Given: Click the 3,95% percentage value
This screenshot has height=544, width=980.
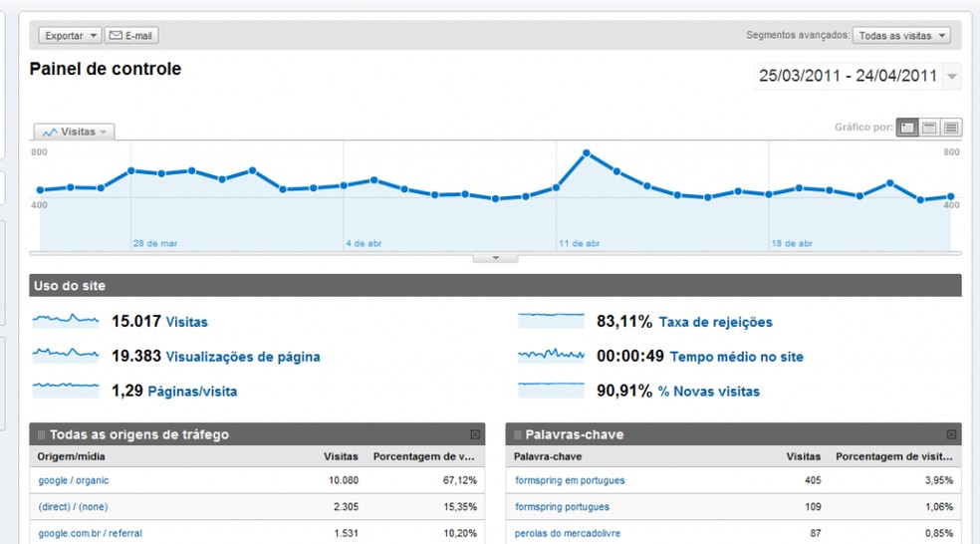Looking at the screenshot, I should point(939,481).
